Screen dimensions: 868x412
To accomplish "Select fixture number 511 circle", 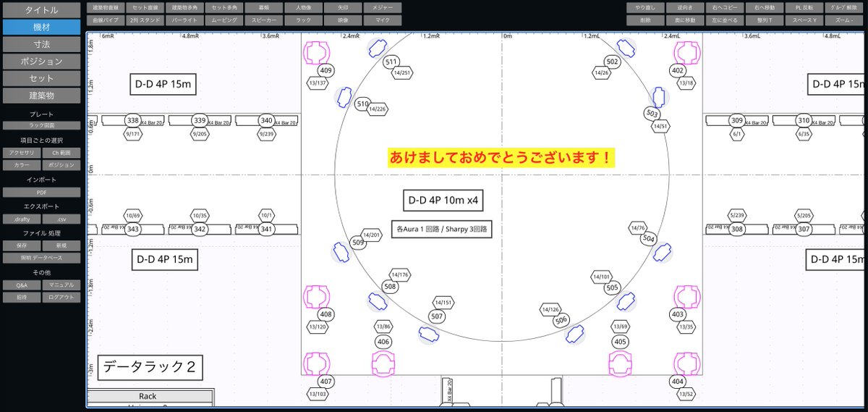I will point(391,62).
